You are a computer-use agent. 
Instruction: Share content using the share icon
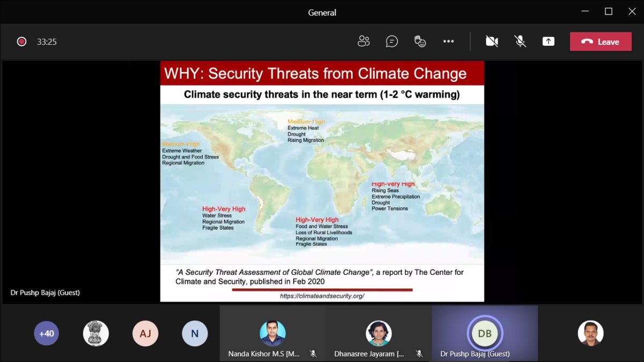click(x=548, y=41)
